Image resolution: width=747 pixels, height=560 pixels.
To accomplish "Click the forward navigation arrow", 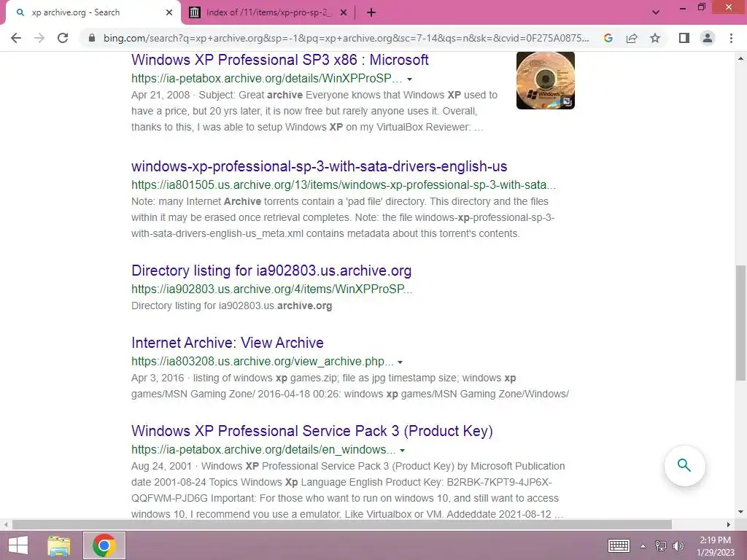I will point(39,38).
